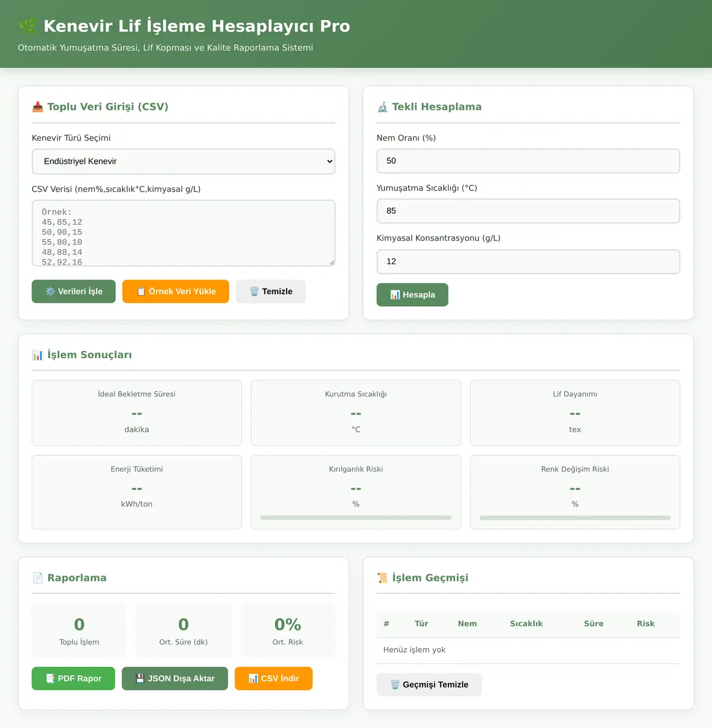
Task: Download results with CSV İndir
Action: (x=274, y=679)
